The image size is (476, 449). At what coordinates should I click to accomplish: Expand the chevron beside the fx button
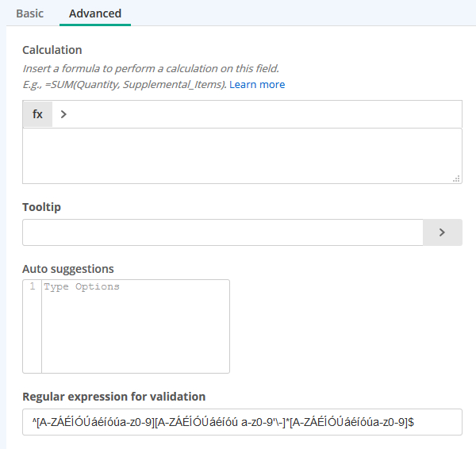pyautogui.click(x=63, y=114)
